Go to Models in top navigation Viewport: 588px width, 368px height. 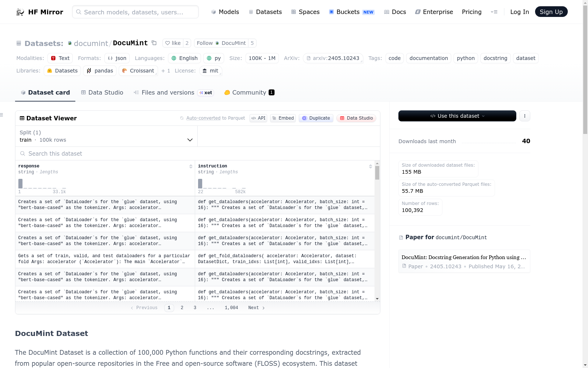coord(225,12)
